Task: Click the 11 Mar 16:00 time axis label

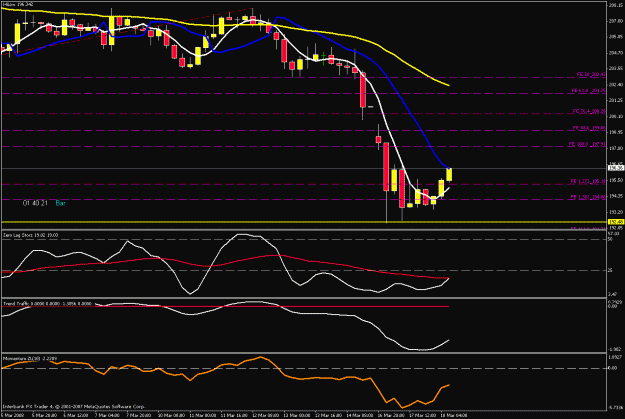Action: (x=234, y=415)
